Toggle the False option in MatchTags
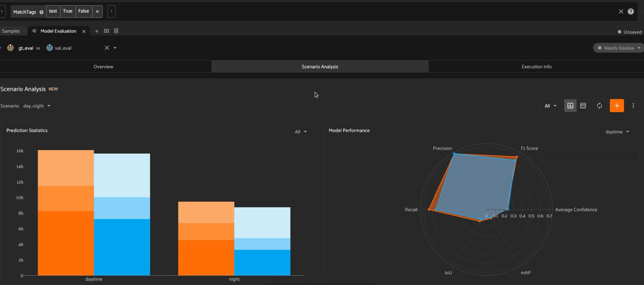644x285 pixels. pos(84,11)
